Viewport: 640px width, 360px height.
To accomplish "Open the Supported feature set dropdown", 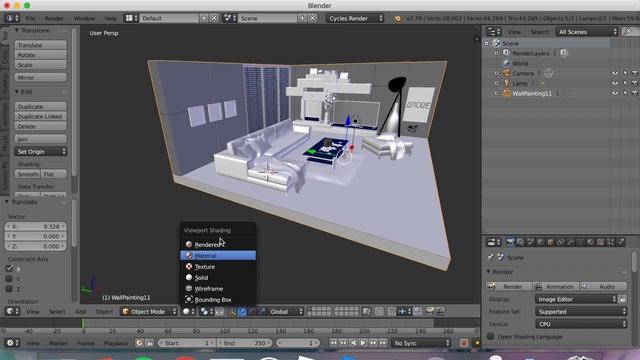I will pos(581,311).
